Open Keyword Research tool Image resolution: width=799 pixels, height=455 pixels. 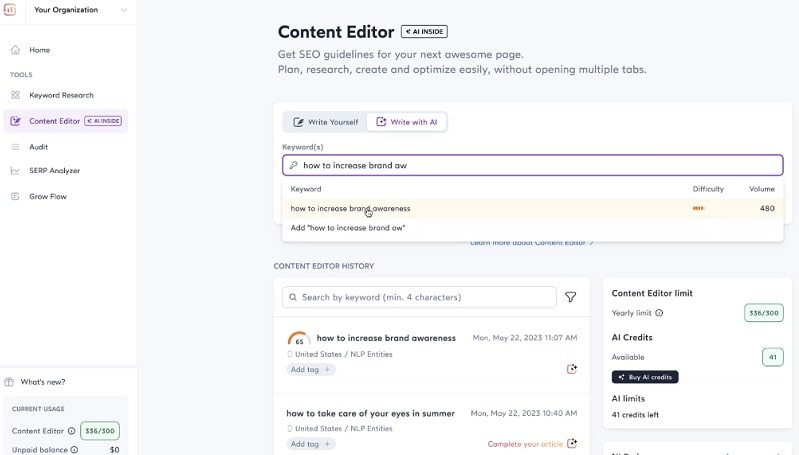(x=61, y=95)
